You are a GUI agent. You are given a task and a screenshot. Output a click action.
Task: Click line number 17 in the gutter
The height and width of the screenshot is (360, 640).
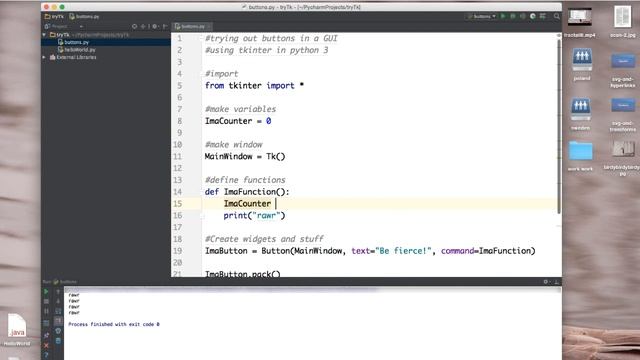[178, 227]
